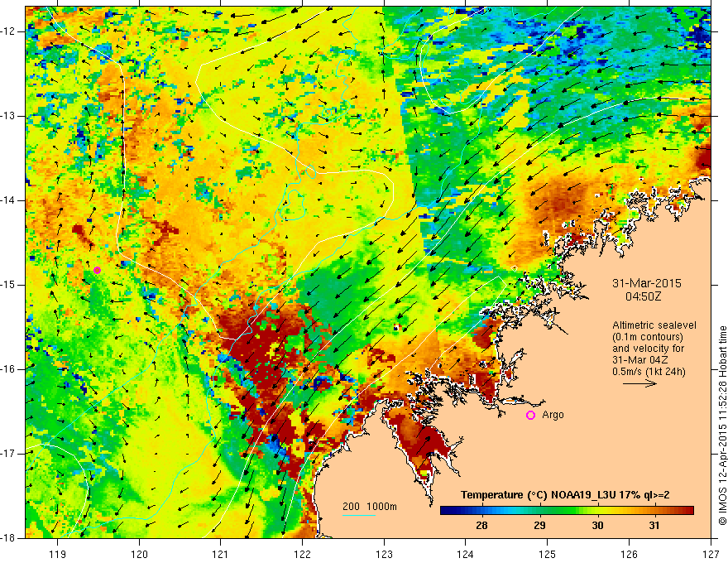The height and width of the screenshot is (563, 728).
Task: Click the temperature color bar
Action: pyautogui.click(x=567, y=511)
